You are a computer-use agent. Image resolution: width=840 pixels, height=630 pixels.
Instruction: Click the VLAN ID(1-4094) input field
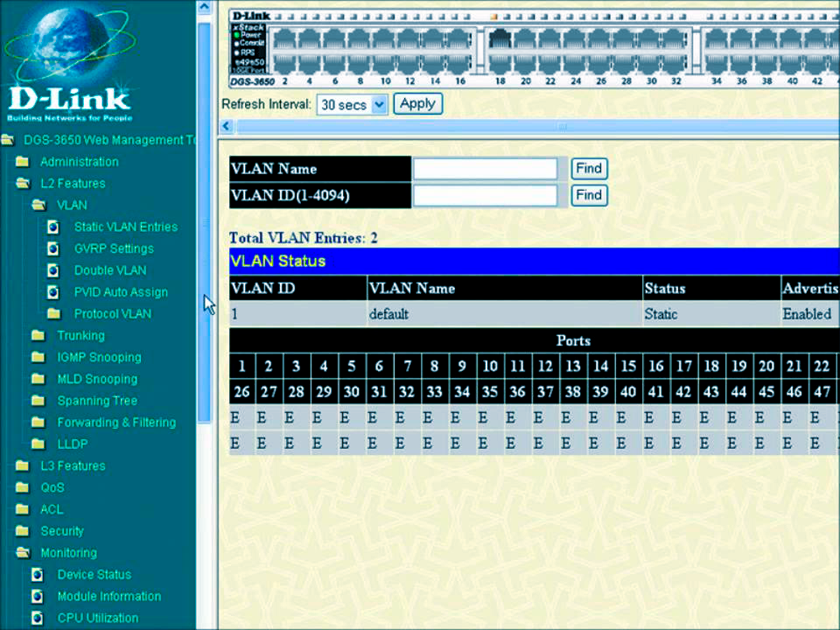[485, 195]
